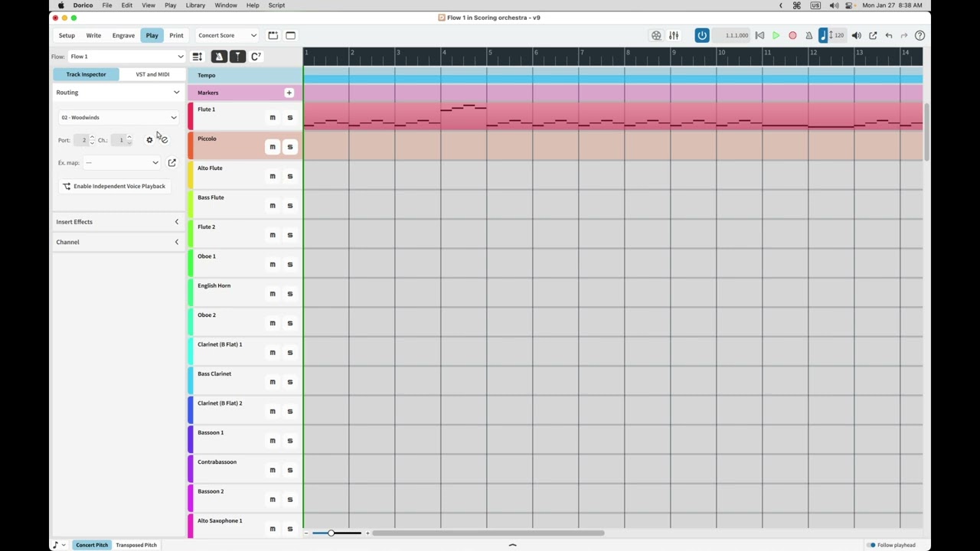The width and height of the screenshot is (980, 551).
Task: Switch to Engrave mode
Action: (123, 35)
